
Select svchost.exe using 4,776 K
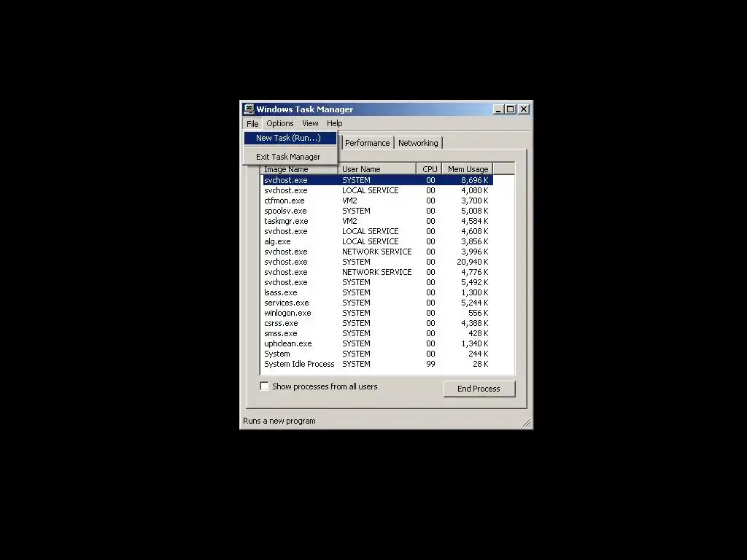point(377,273)
